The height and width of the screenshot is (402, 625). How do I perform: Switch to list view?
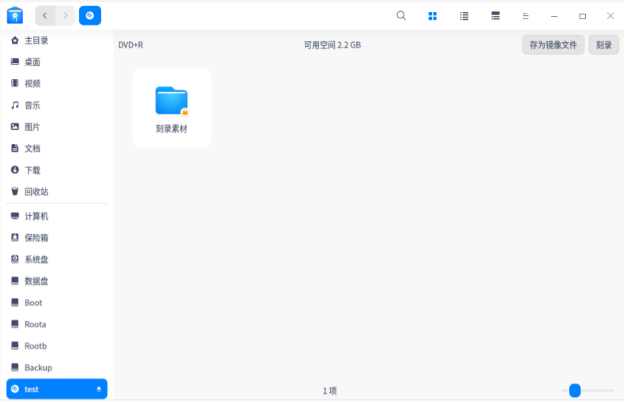464,16
